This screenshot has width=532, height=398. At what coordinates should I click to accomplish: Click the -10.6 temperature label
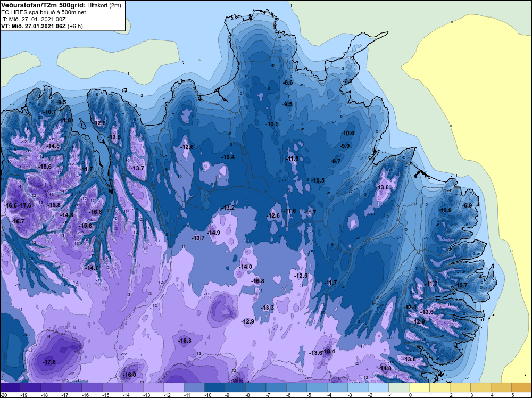348,133
